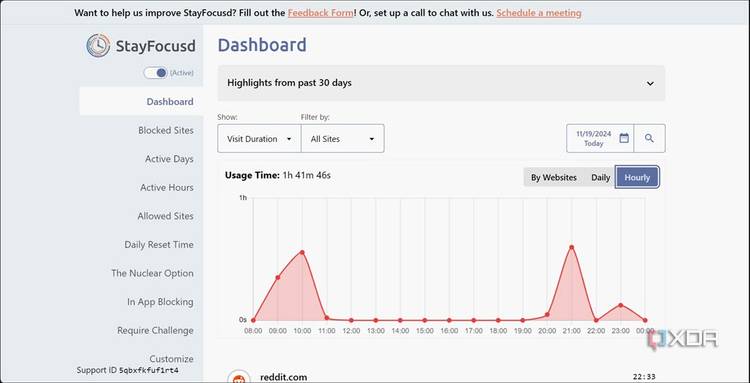Click the Dashboard page heading
Viewport: 750px width, 383px height.
(262, 45)
